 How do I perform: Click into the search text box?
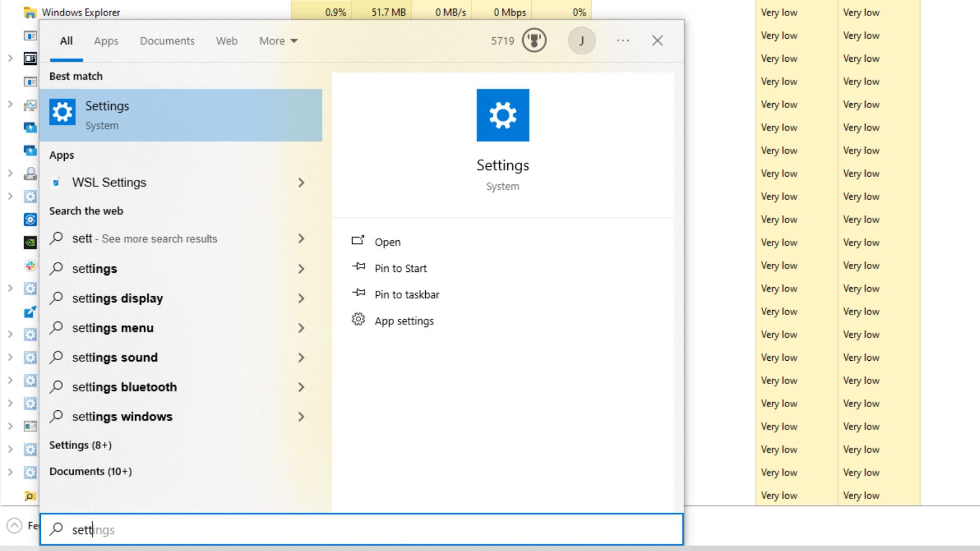[x=361, y=529]
